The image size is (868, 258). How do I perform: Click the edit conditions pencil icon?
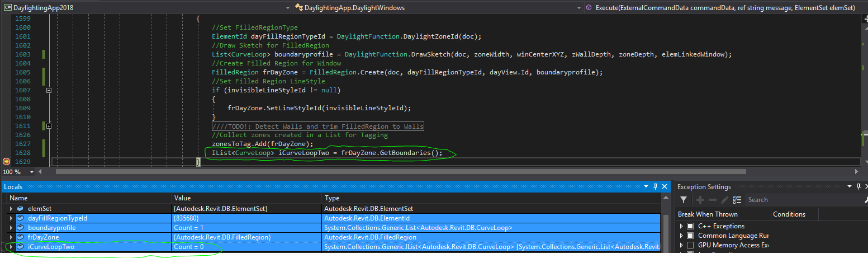[724, 200]
